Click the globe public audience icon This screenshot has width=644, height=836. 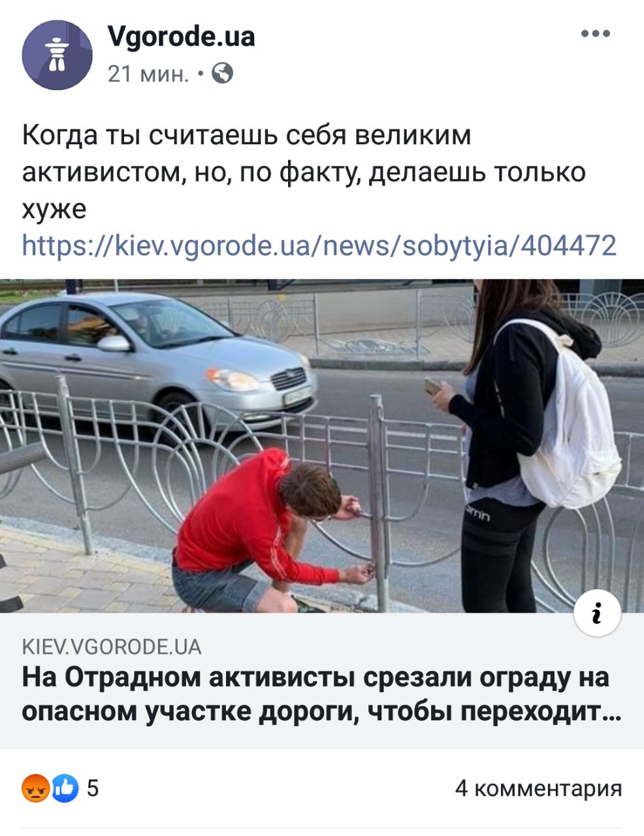(223, 73)
